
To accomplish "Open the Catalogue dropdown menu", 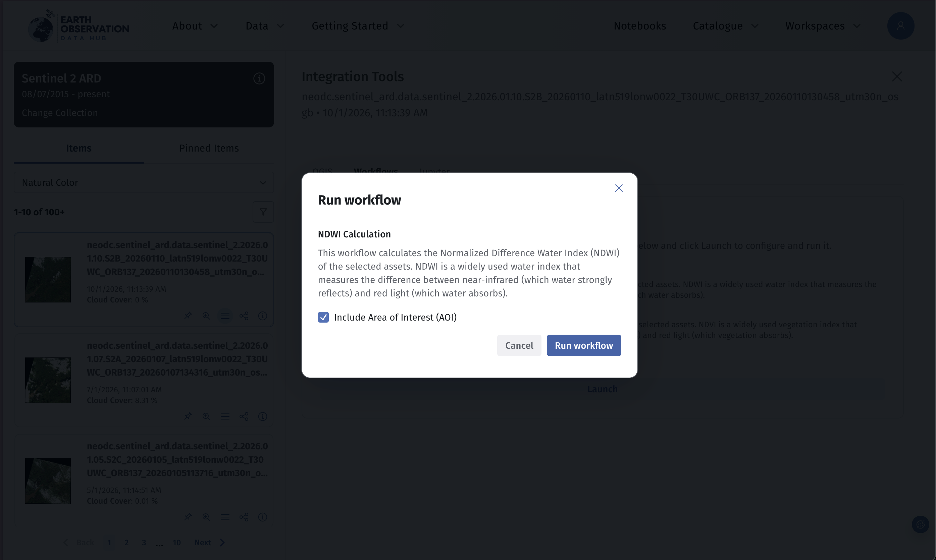I will [x=725, y=26].
